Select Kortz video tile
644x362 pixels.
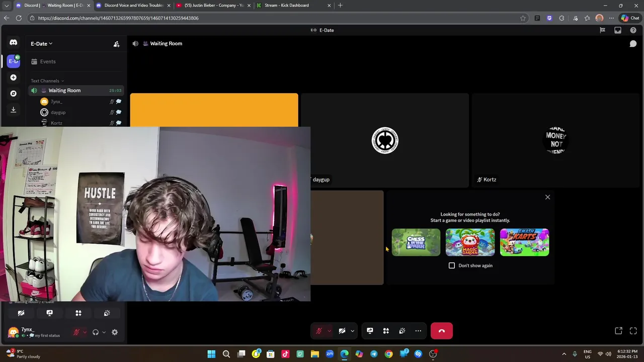pyautogui.click(x=555, y=140)
